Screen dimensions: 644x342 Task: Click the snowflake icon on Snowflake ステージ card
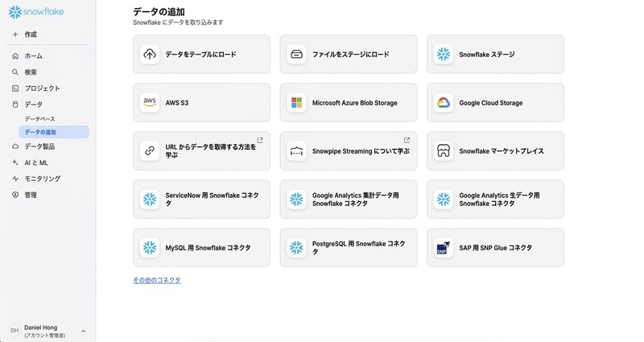point(444,54)
